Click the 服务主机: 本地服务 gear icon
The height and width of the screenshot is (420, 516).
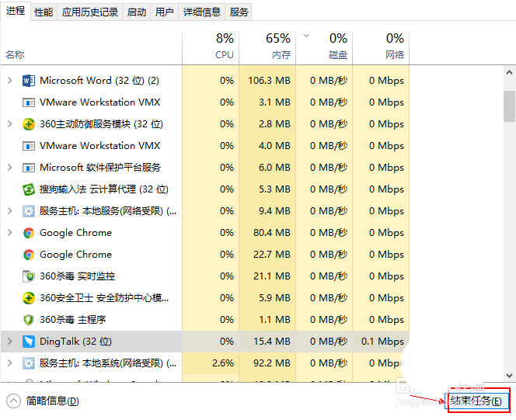pos(29,211)
